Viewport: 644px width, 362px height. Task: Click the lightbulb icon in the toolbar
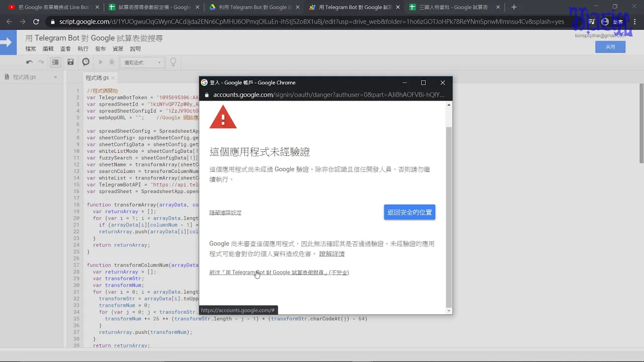point(174,62)
